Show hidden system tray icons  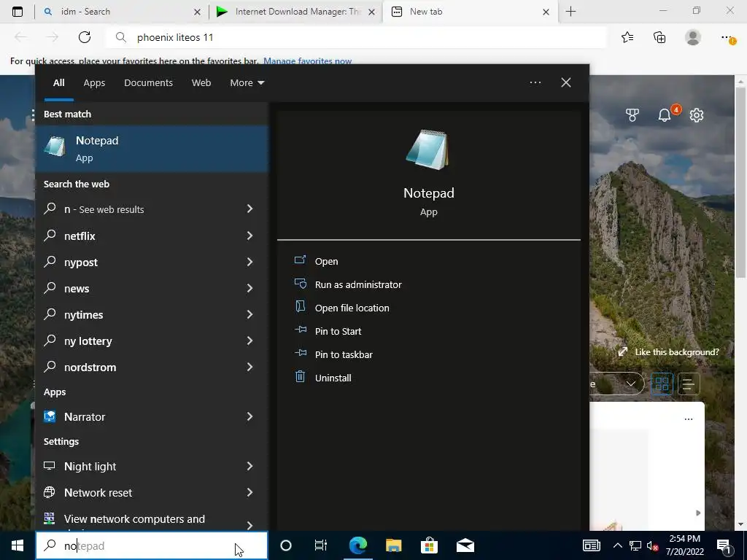click(x=617, y=545)
